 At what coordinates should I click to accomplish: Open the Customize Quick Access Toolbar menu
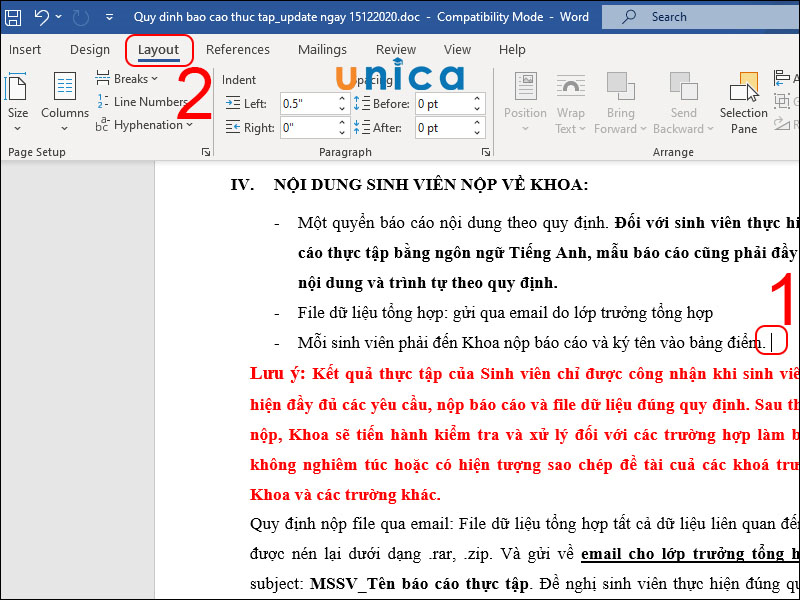pyautogui.click(x=108, y=16)
